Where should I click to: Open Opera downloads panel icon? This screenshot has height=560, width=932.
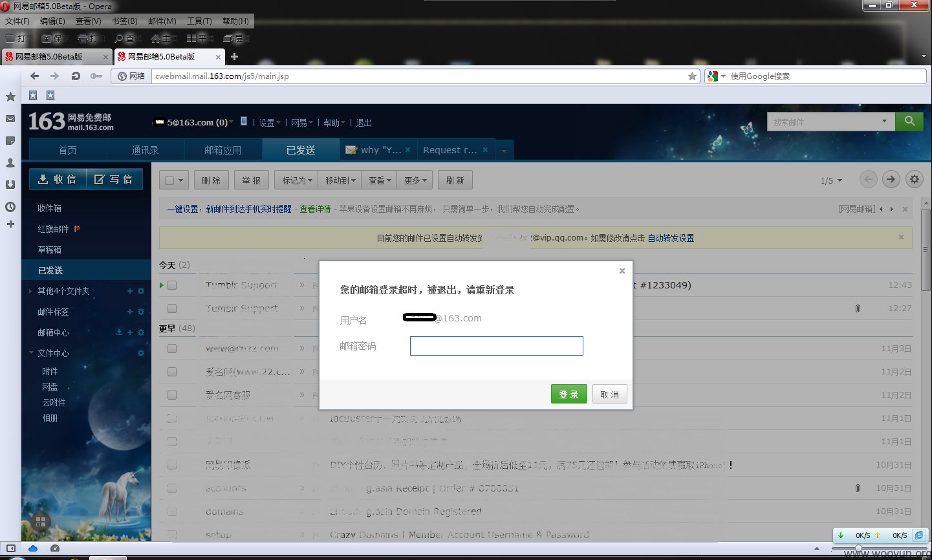pyautogui.click(x=10, y=185)
